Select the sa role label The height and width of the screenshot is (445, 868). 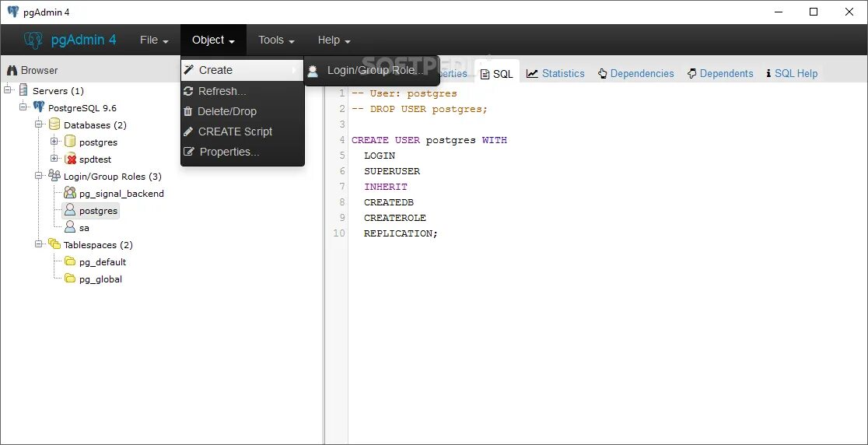(84, 228)
